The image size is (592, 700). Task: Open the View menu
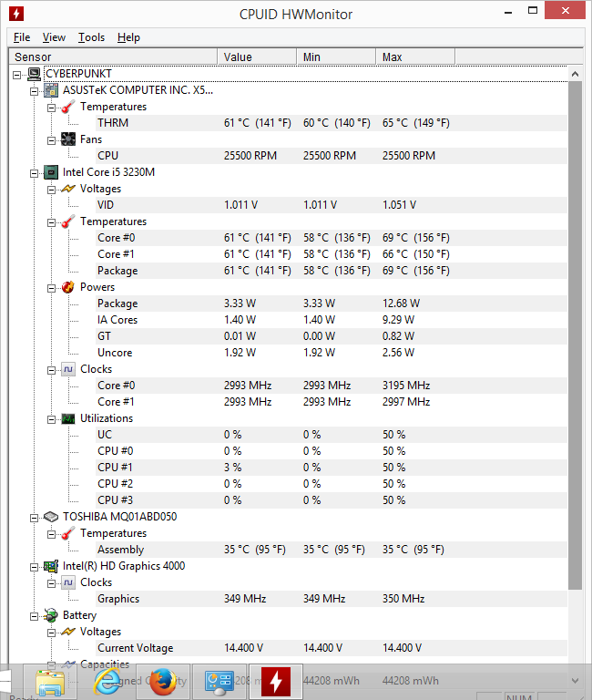54,37
